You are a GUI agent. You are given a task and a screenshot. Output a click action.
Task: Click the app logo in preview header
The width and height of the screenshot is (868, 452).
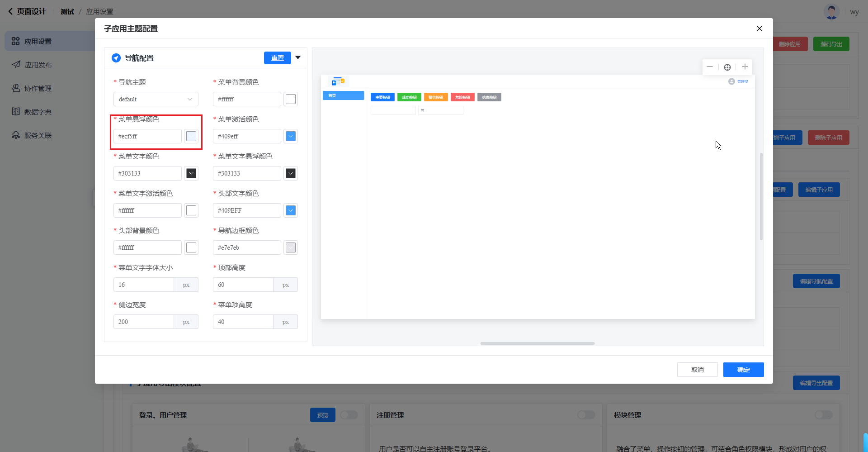[338, 81]
